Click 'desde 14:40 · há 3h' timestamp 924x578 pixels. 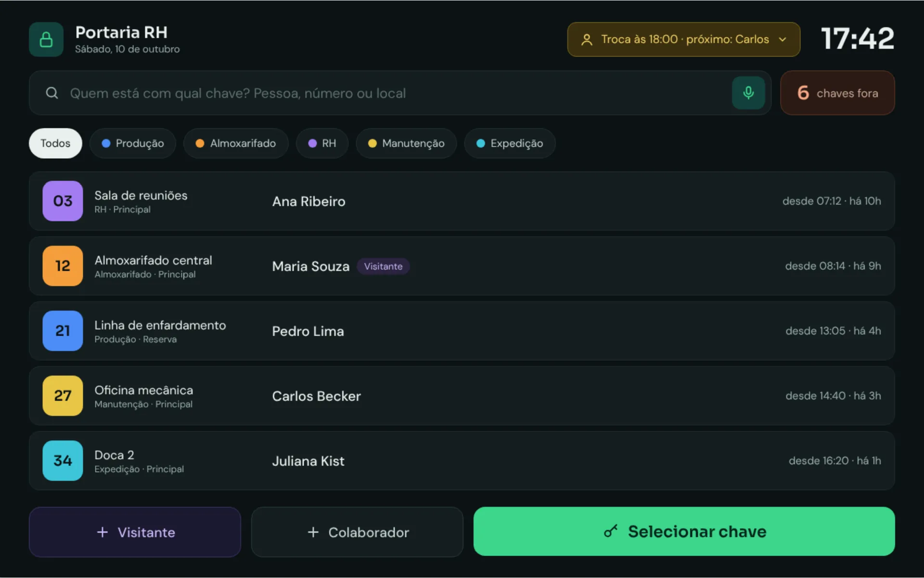[x=833, y=396]
